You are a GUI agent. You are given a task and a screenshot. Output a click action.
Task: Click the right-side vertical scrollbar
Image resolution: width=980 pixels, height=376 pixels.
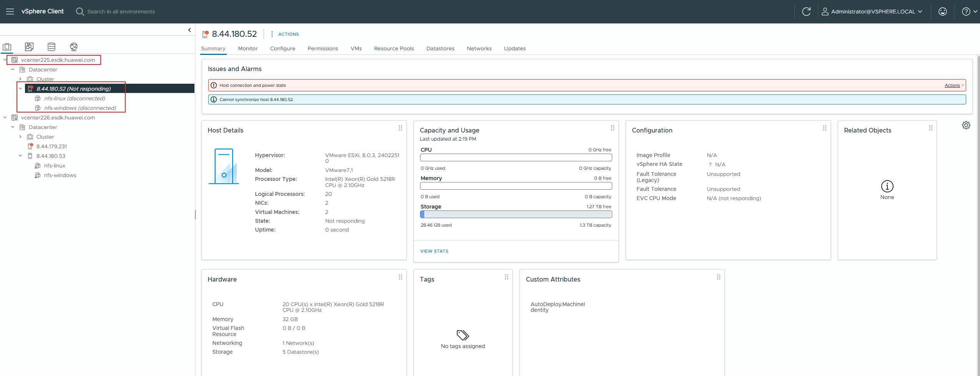click(978, 215)
